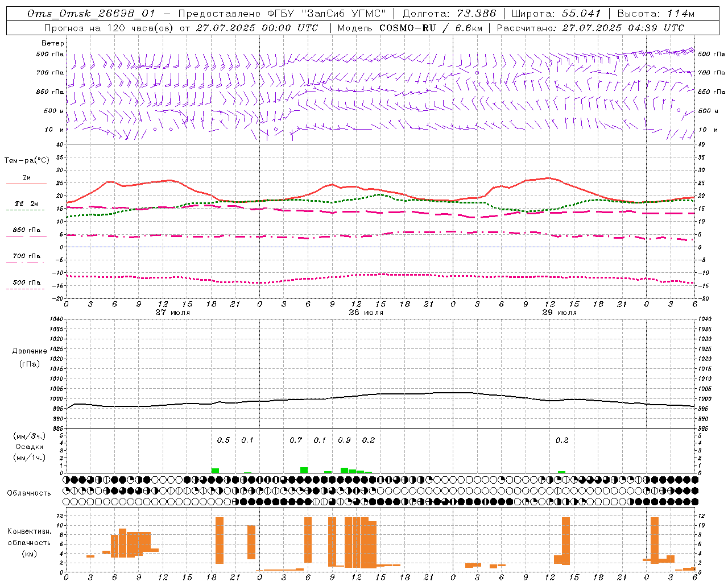Click the 'Тем-ра(°C)' temperature panel label

pos(27,161)
